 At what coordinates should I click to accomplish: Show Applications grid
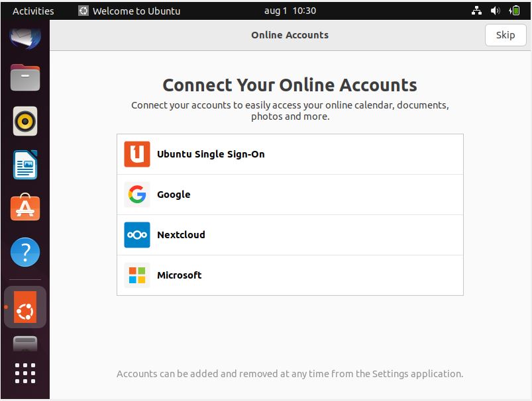coord(25,373)
